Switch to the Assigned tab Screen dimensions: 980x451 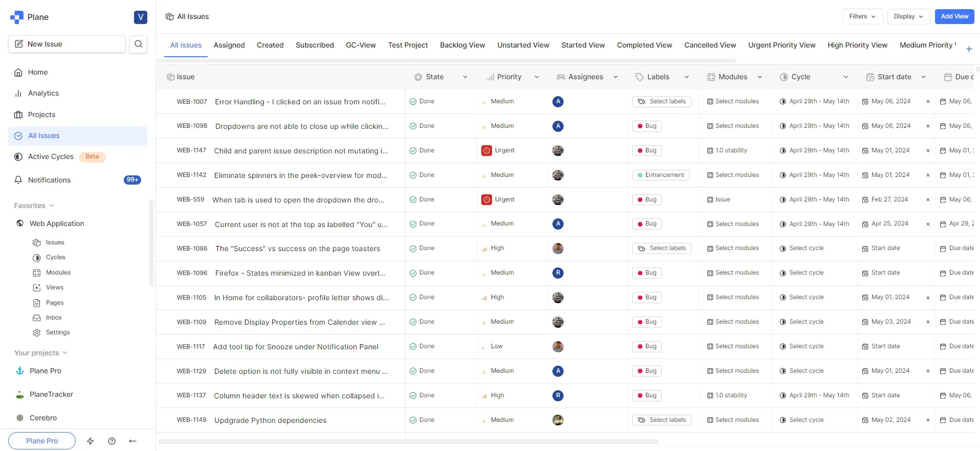229,45
